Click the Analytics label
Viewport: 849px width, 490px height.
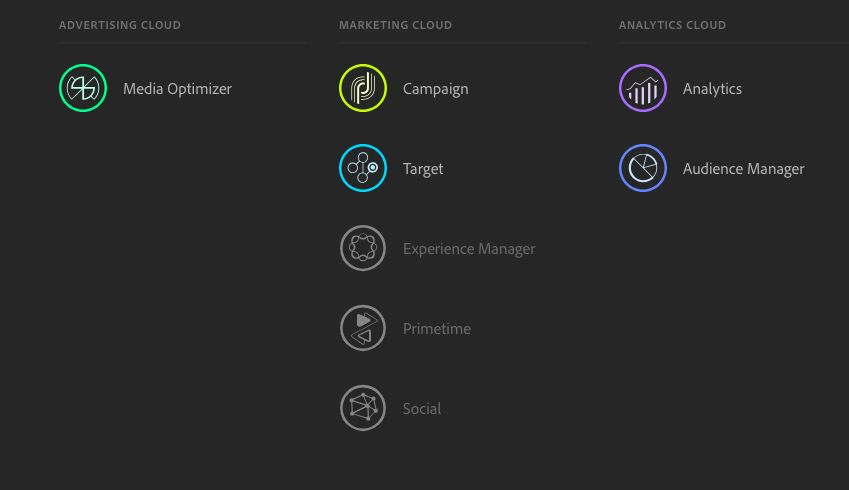tap(712, 89)
